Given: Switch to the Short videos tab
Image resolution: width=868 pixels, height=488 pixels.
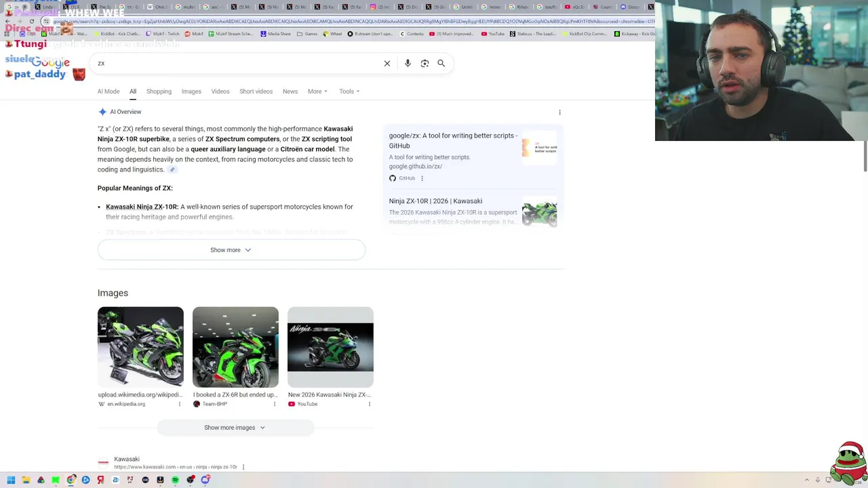Looking at the screenshot, I should coord(256,91).
